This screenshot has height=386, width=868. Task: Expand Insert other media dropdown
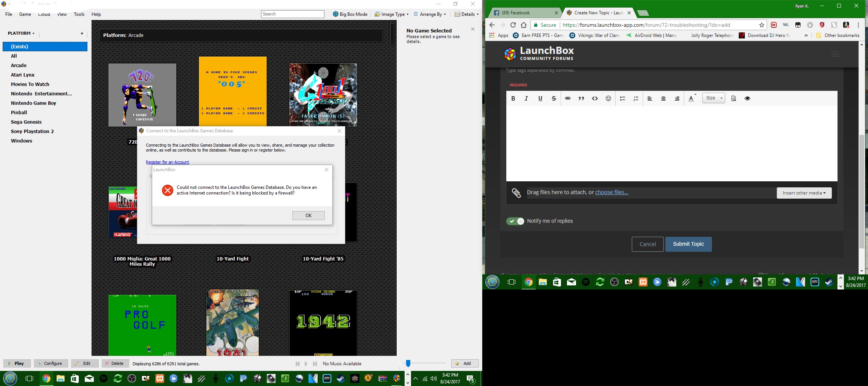coord(804,193)
